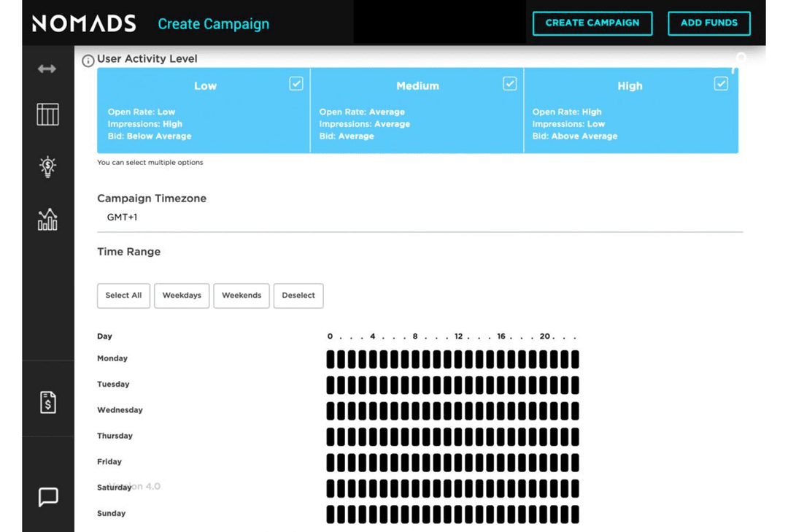Image resolution: width=788 pixels, height=532 pixels.
Task: Open the campaigns table view from sidebar
Action: coord(47,115)
